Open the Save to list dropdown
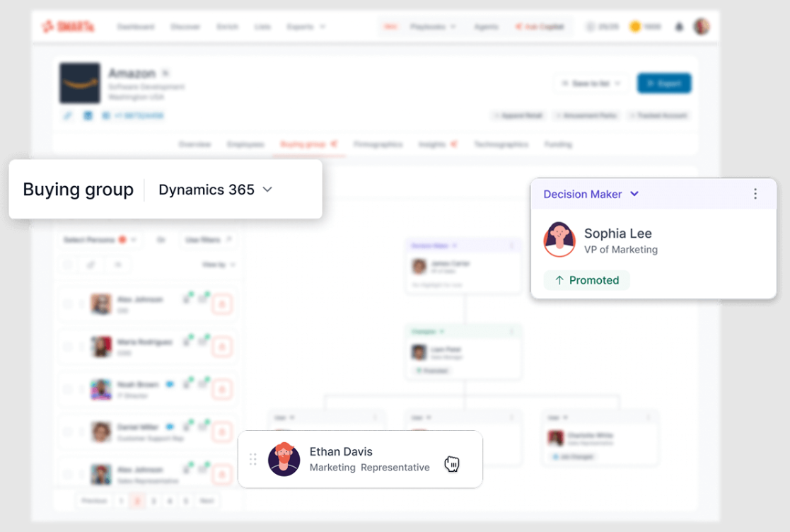Viewport: 790px width, 532px height. pos(591,83)
